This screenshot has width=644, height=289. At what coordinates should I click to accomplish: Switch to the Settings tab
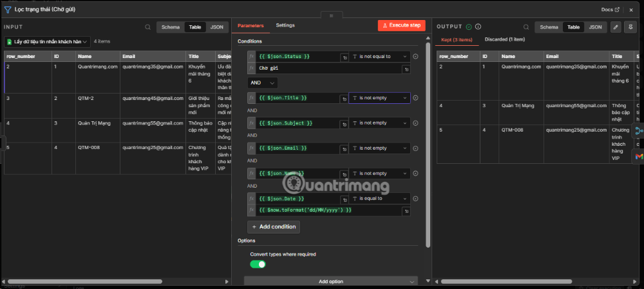coord(285,26)
